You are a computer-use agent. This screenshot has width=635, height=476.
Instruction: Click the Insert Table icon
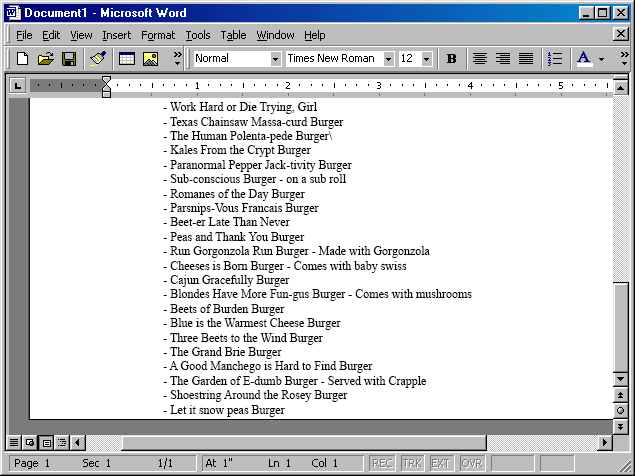coord(127,59)
